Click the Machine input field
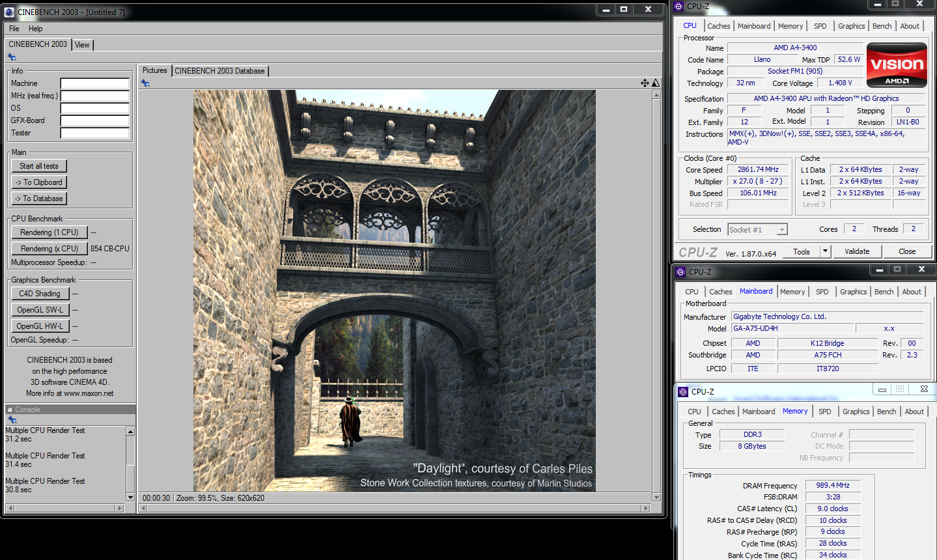 [95, 83]
